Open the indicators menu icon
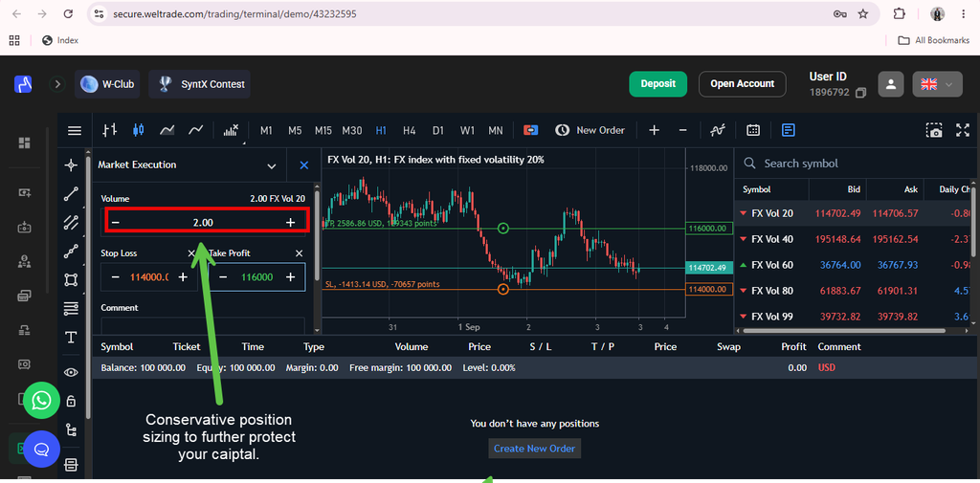Viewport: 980px width, 483px height. (x=230, y=130)
